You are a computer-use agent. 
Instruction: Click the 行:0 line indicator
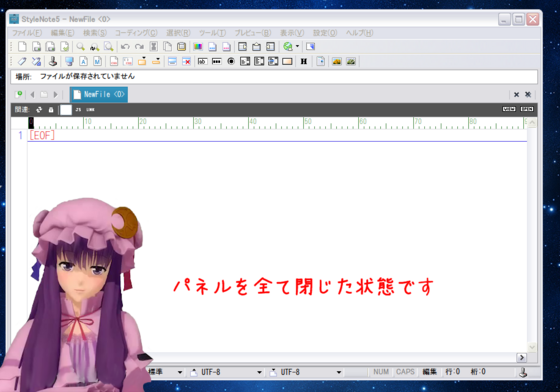coord(452,372)
